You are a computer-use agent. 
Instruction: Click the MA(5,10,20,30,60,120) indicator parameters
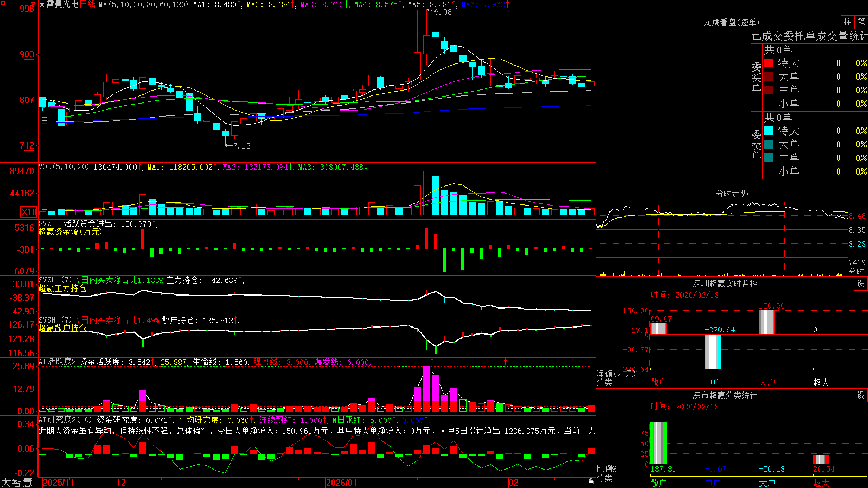click(x=143, y=4)
